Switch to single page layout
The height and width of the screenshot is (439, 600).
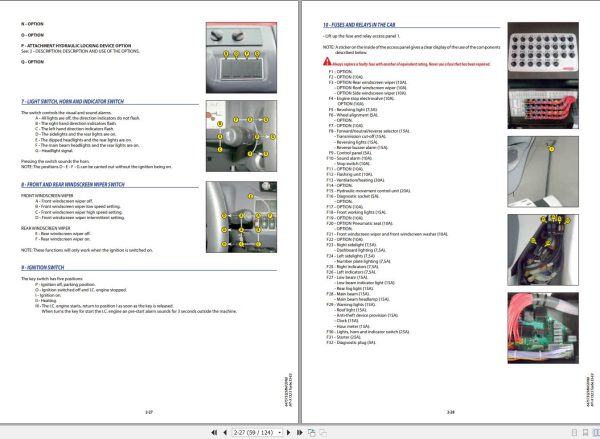[574, 432]
